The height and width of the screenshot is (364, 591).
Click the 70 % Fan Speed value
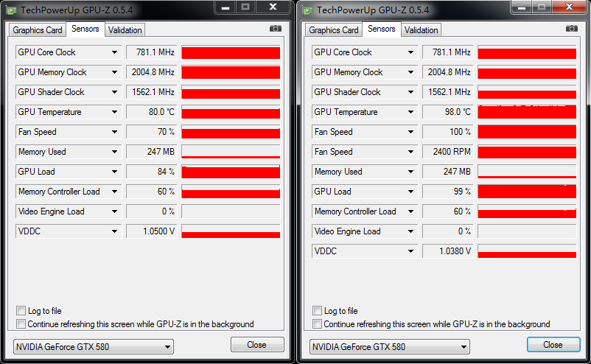pos(151,132)
